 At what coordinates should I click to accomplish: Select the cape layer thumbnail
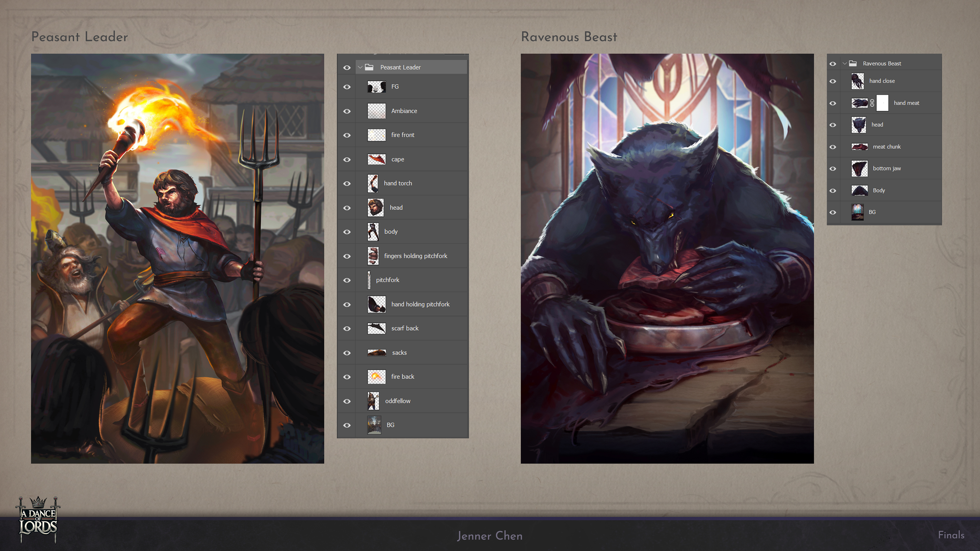[376, 159]
